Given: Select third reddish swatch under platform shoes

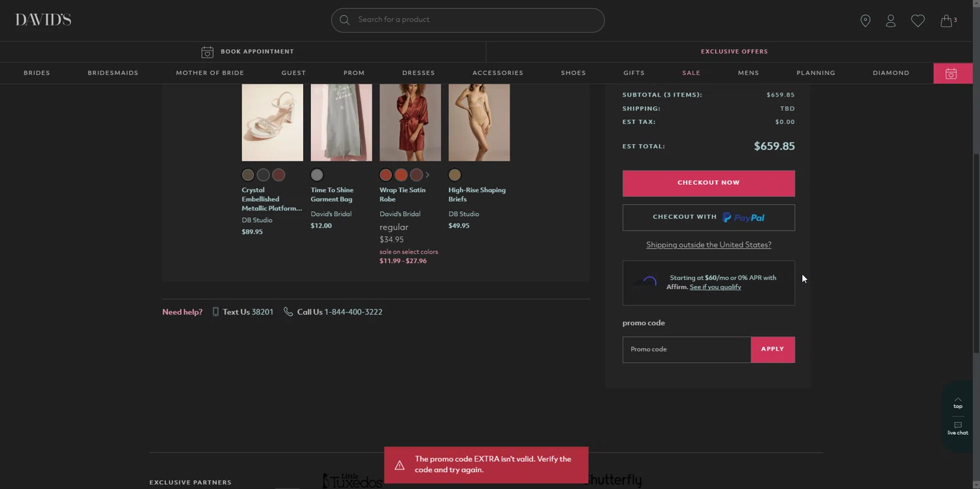Looking at the screenshot, I should pyautogui.click(x=279, y=175).
